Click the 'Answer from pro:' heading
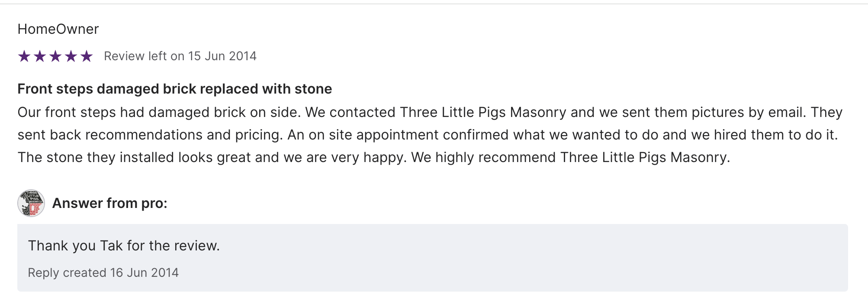The image size is (868, 292). tap(109, 203)
